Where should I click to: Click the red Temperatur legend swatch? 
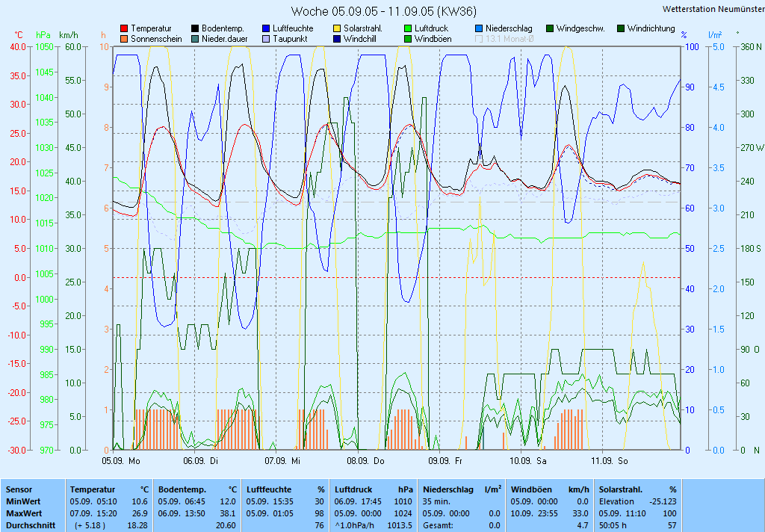tap(124, 29)
